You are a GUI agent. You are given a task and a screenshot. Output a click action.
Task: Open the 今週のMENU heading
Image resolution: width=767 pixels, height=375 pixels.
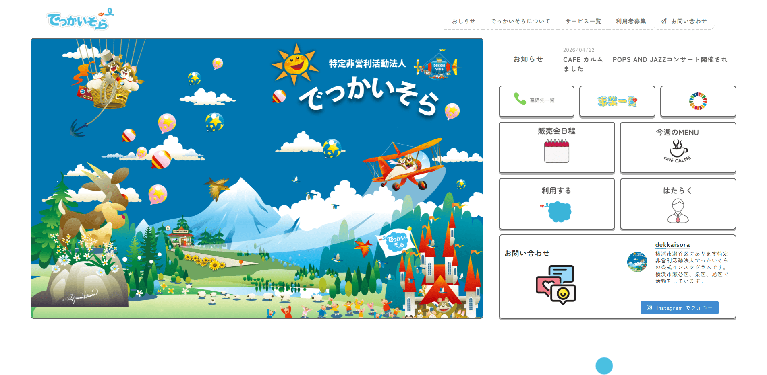pyautogui.click(x=677, y=132)
